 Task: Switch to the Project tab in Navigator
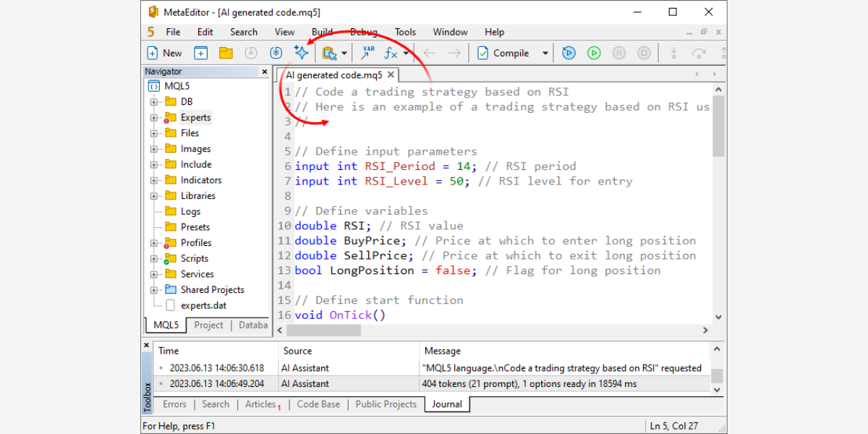tap(208, 325)
